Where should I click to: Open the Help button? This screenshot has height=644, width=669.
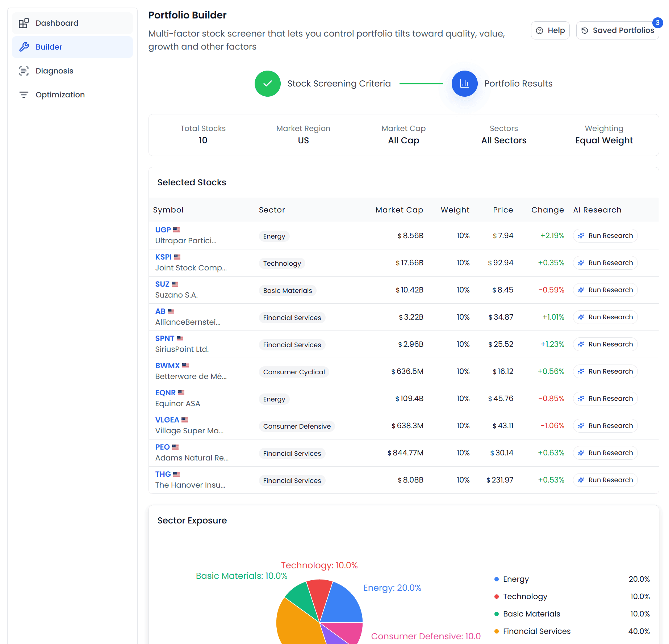coord(550,30)
